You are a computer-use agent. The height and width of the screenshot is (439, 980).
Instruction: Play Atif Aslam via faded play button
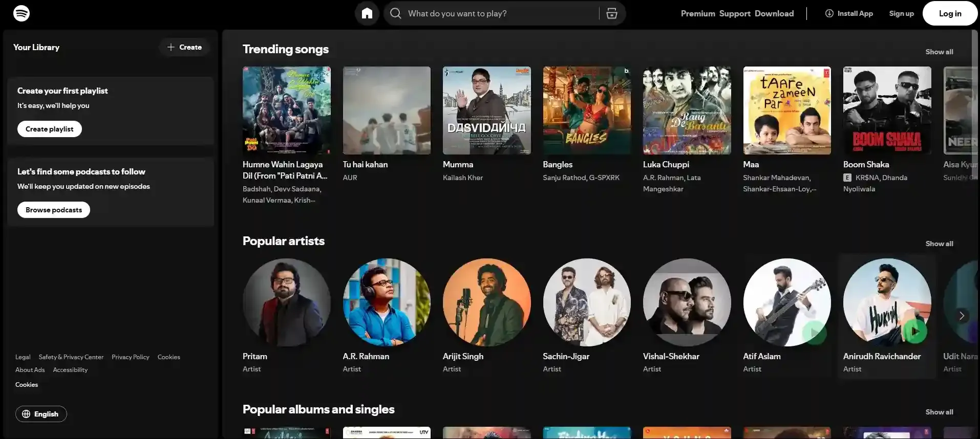click(x=814, y=333)
